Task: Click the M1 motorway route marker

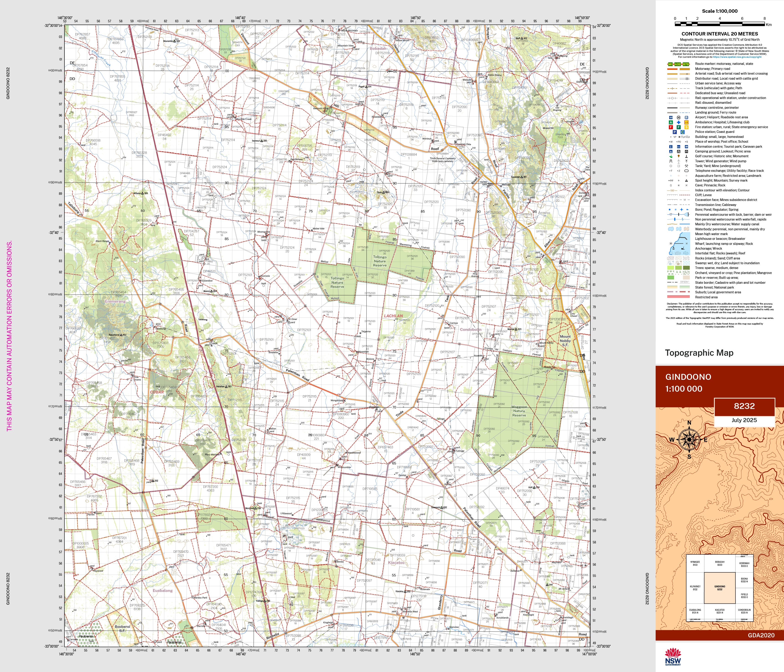Action: 670,64
